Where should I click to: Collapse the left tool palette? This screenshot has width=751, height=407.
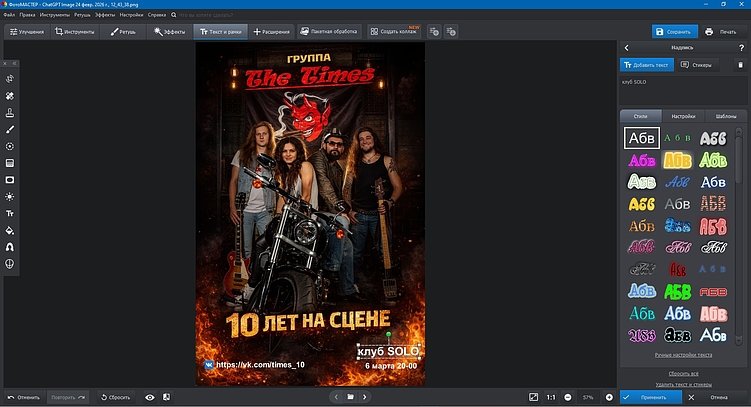click(14, 63)
